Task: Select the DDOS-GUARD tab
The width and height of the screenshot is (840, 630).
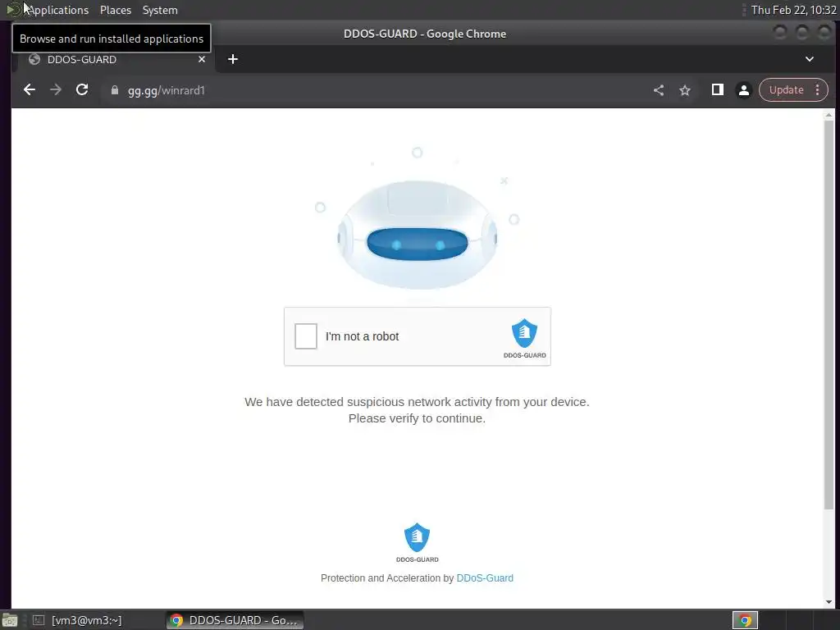Action: pyautogui.click(x=113, y=59)
